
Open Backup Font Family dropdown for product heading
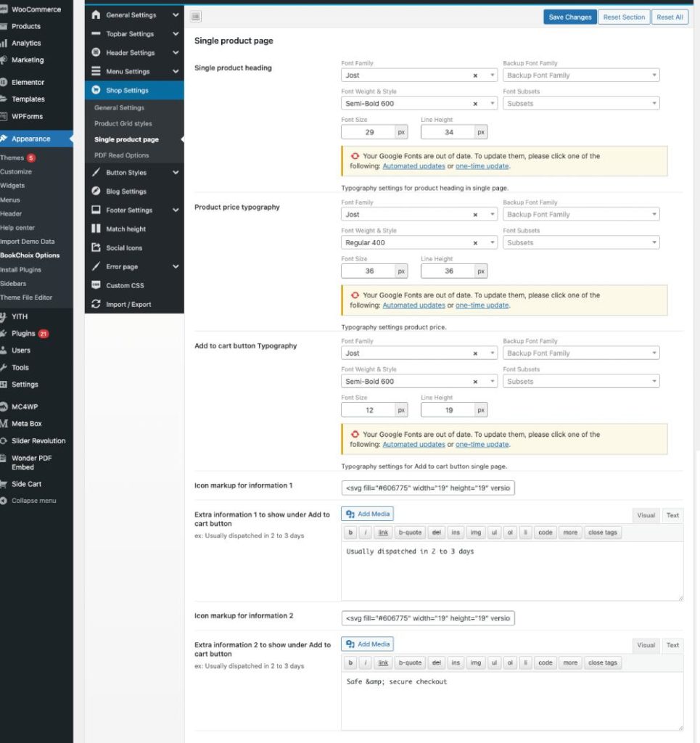point(581,75)
